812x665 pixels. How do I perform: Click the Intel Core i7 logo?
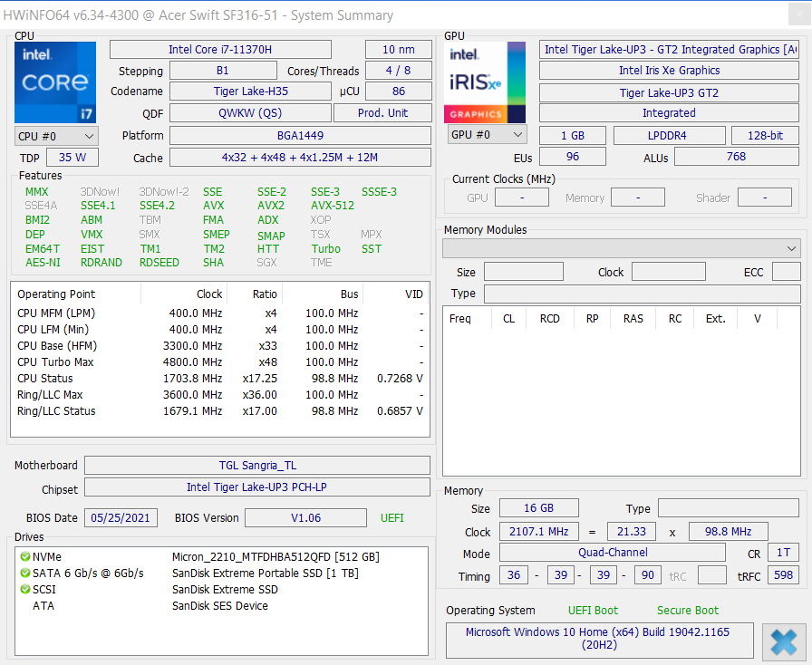(x=56, y=82)
